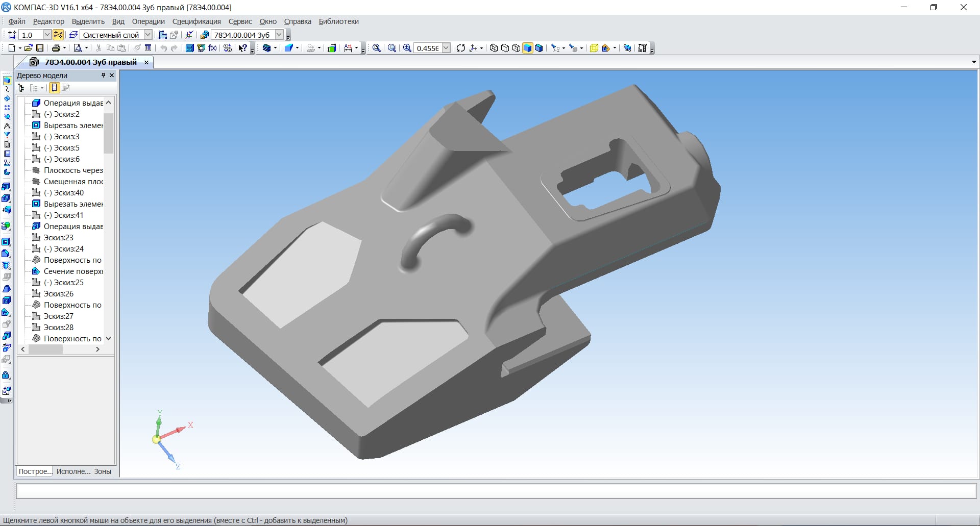Click the Open file folder icon
This screenshot has width=980, height=526.
pos(29,48)
